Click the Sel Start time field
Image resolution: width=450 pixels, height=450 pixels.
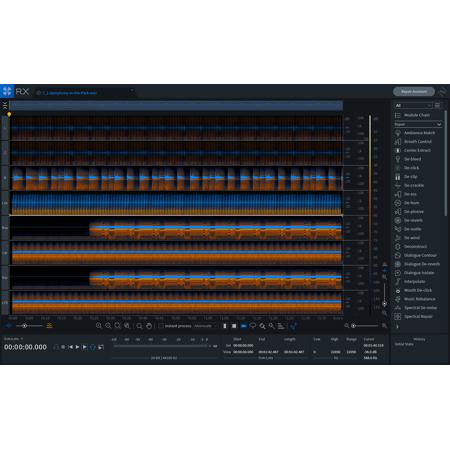pos(243,346)
